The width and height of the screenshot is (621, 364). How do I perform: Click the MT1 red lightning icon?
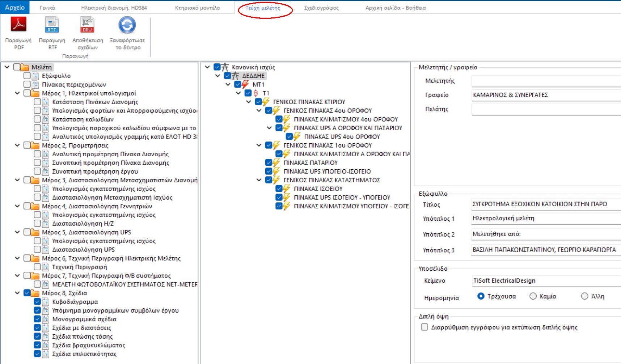point(245,85)
